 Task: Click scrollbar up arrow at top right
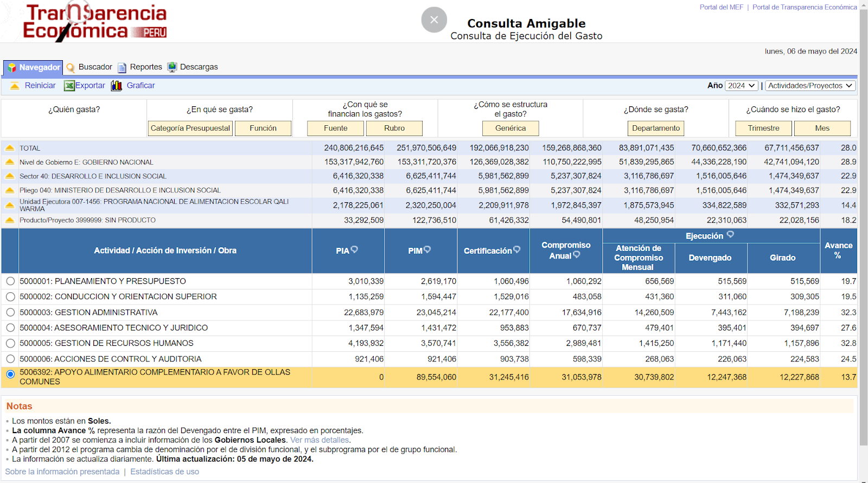(864, 4)
